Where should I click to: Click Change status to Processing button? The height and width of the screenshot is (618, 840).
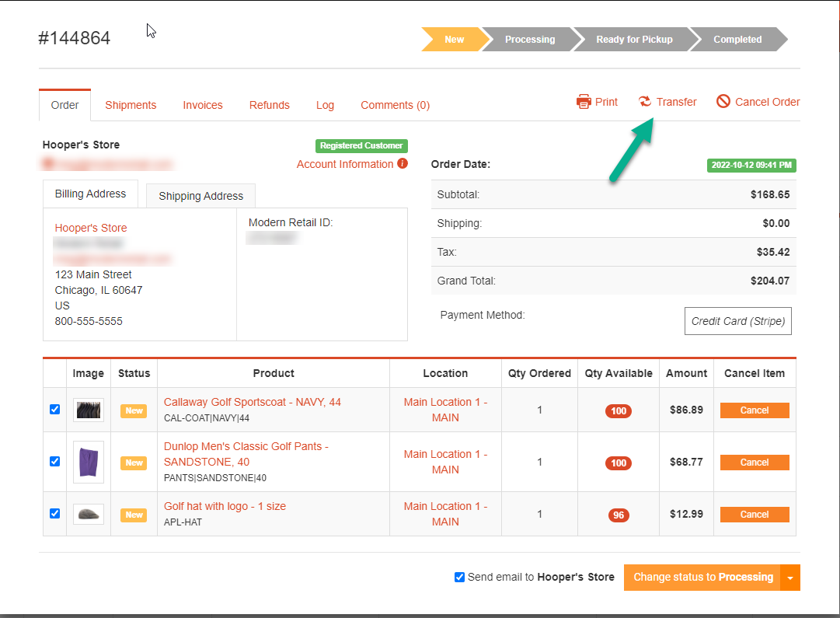pos(702,578)
